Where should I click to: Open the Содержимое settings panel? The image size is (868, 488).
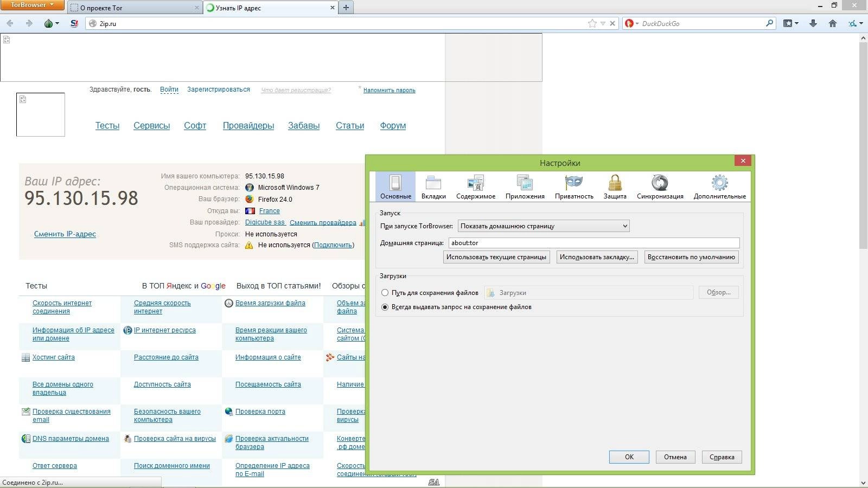[x=476, y=187]
